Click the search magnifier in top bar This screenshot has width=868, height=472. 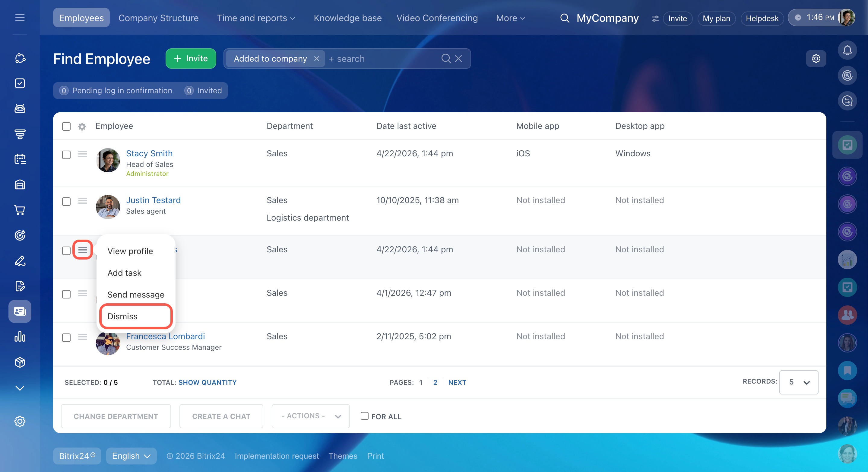click(564, 18)
